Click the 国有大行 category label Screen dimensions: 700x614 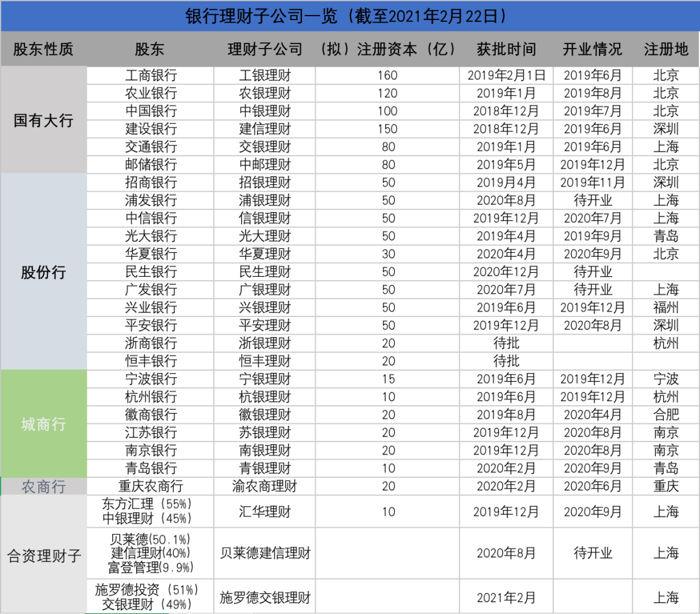click(43, 120)
